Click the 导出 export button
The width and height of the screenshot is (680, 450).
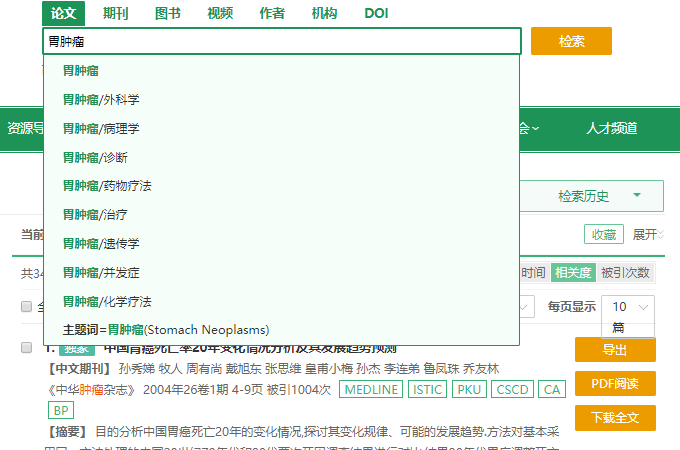click(x=614, y=350)
